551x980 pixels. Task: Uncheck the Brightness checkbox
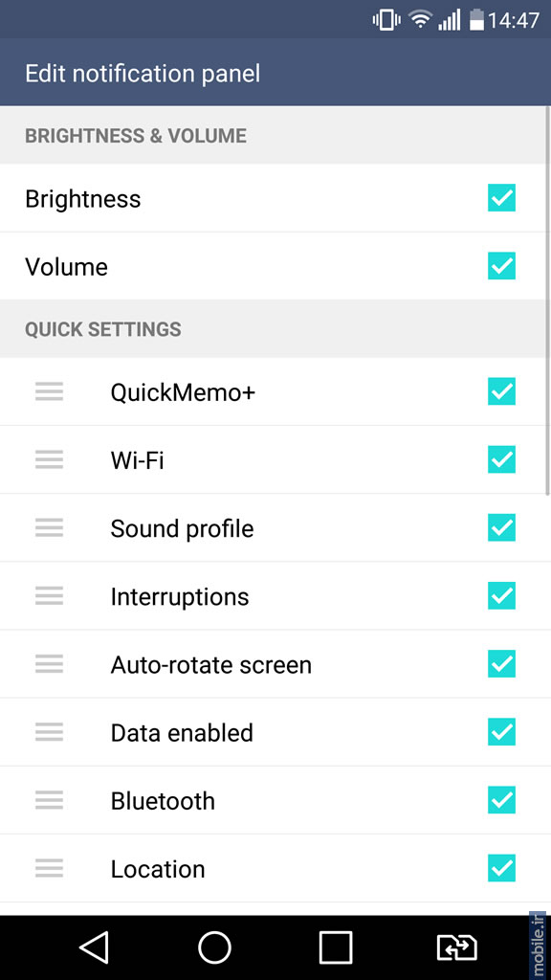coord(501,198)
